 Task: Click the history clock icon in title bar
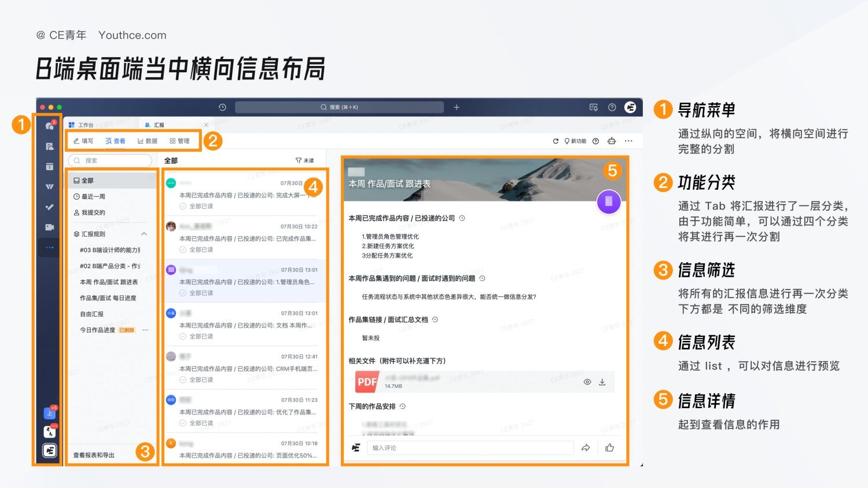tap(222, 107)
